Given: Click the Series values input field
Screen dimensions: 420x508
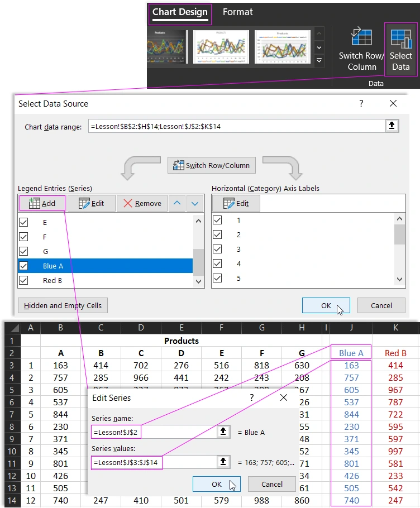Looking at the screenshot, I should (x=154, y=462).
